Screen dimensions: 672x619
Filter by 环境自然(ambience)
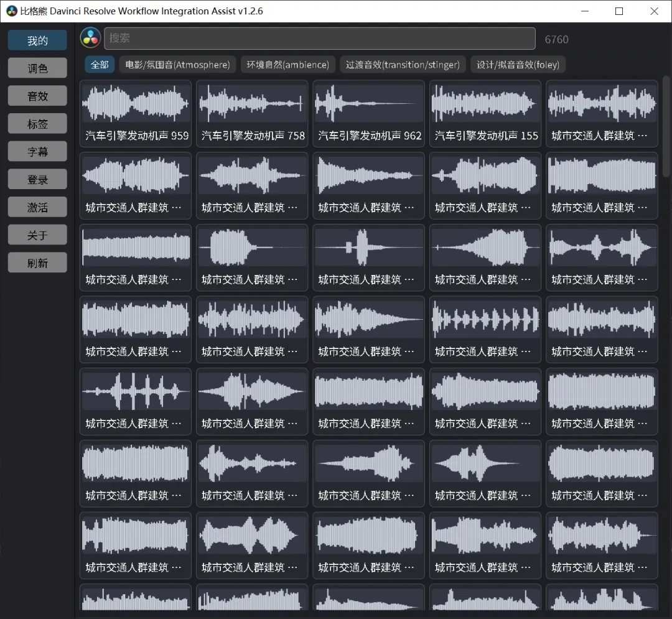pos(287,65)
